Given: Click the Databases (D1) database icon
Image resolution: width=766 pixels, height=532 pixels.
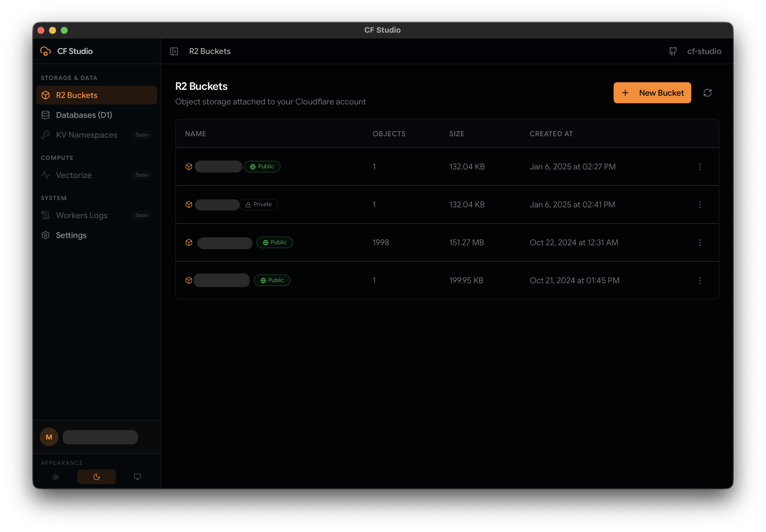Looking at the screenshot, I should (x=45, y=115).
